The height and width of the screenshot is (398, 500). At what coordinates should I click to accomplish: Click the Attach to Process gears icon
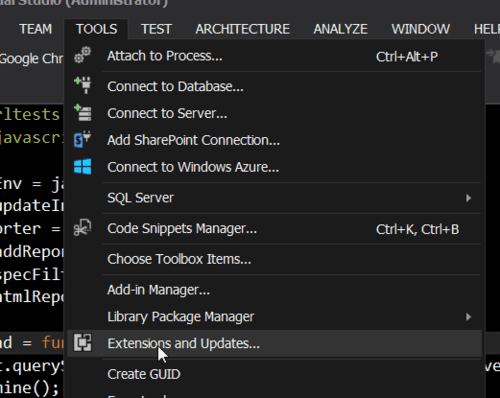(x=82, y=55)
